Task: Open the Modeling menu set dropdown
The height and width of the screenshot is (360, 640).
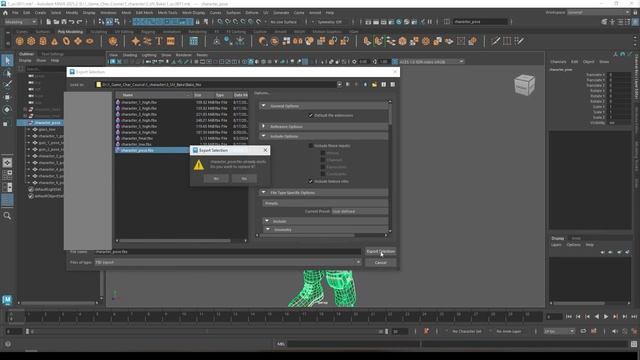Action: pos(20,22)
